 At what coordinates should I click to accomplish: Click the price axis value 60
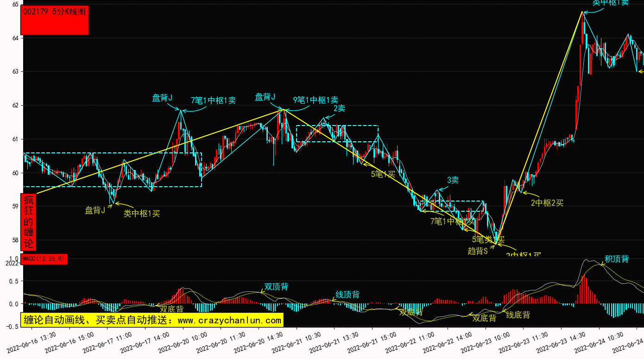point(15,173)
